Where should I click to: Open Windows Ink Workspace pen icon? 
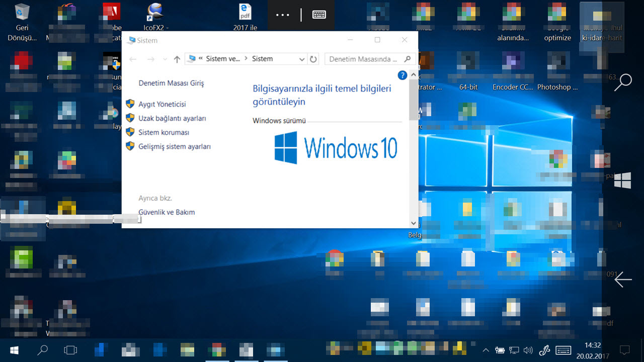544,349
